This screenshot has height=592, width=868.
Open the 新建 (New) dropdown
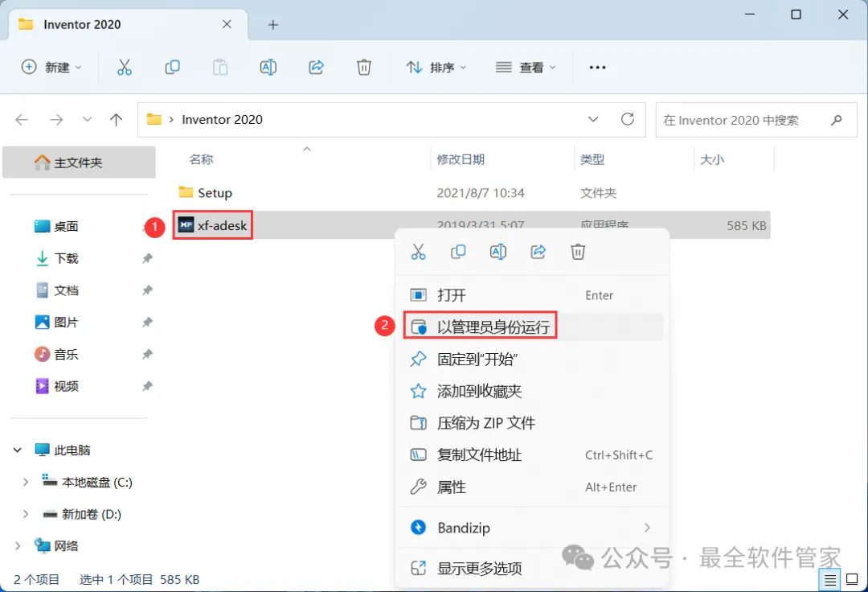tap(51, 68)
